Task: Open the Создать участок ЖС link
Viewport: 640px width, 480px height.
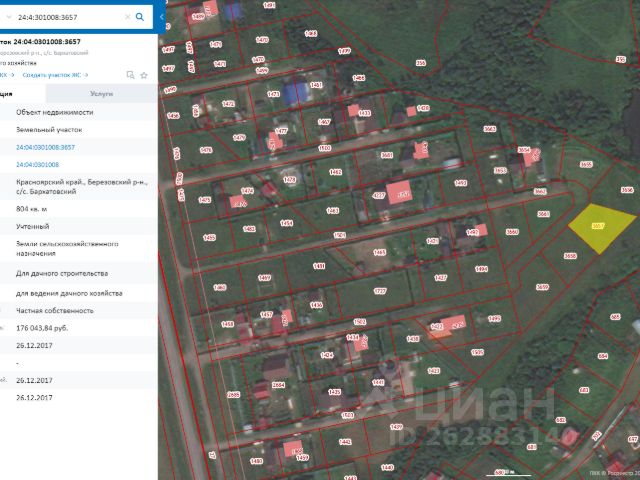Action: (x=55, y=75)
